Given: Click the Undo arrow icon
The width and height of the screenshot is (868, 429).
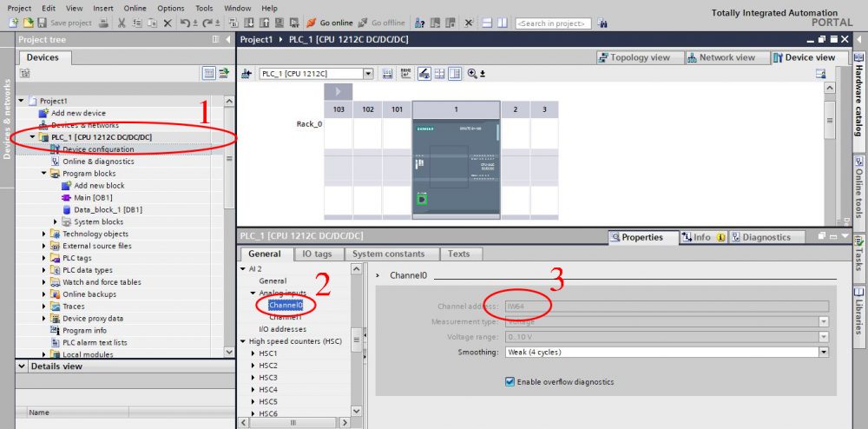Looking at the screenshot, I should click(186, 23).
